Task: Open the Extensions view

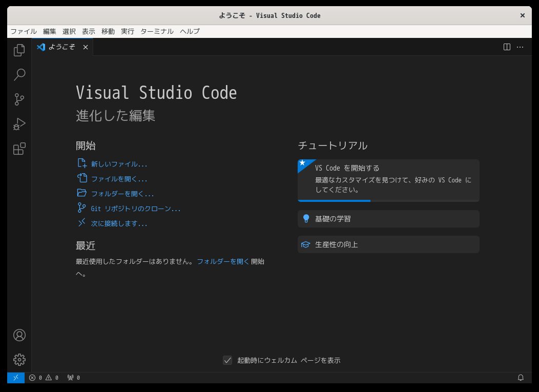Action: click(19, 149)
